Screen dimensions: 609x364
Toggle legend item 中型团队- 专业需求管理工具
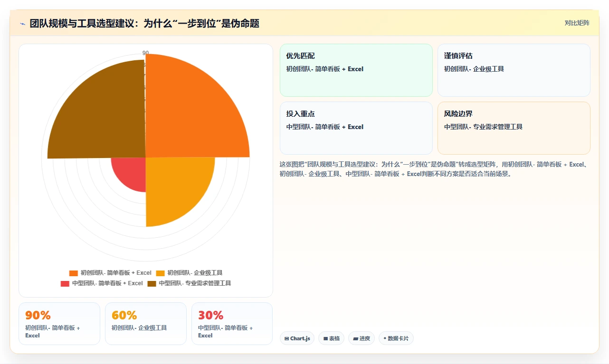(x=189, y=283)
